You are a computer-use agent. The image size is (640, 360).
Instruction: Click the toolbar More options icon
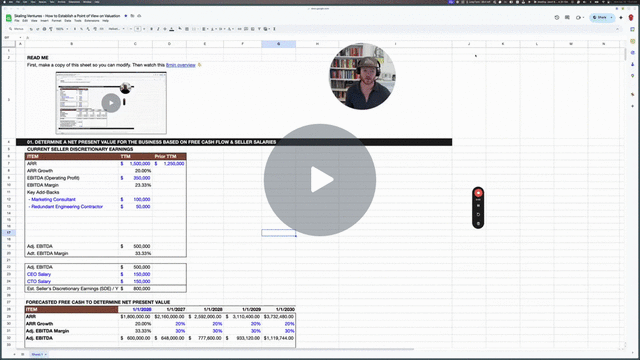tap(274, 29)
